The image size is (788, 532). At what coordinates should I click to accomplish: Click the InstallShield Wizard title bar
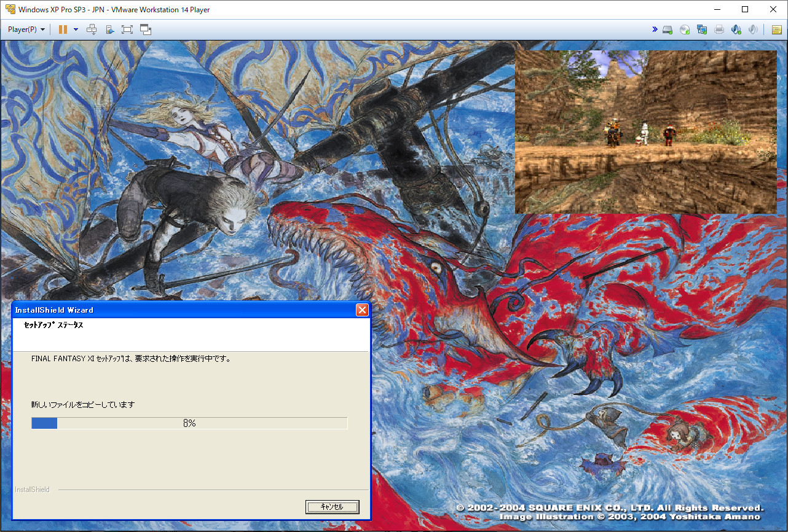pyautogui.click(x=184, y=310)
